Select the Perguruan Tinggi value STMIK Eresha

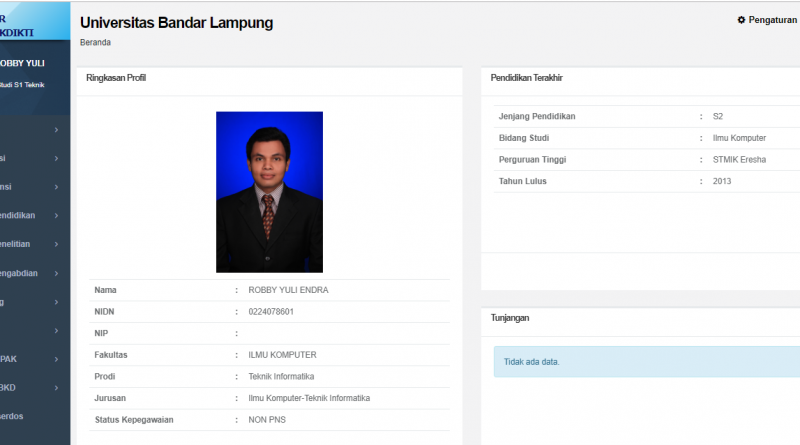[x=739, y=160]
